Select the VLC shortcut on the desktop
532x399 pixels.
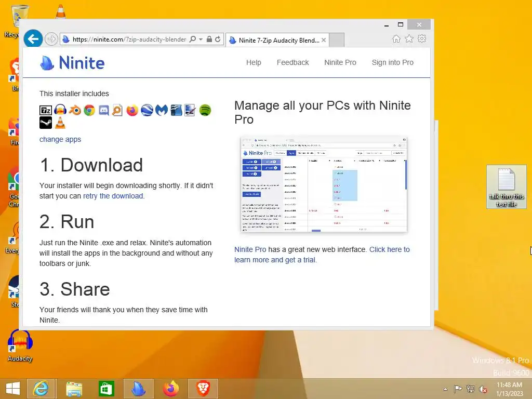pos(60,11)
